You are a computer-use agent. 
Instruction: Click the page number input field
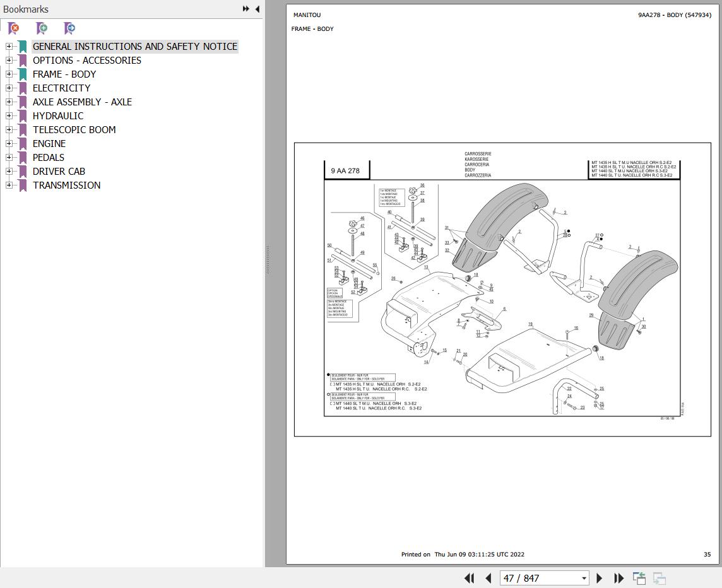(539, 579)
